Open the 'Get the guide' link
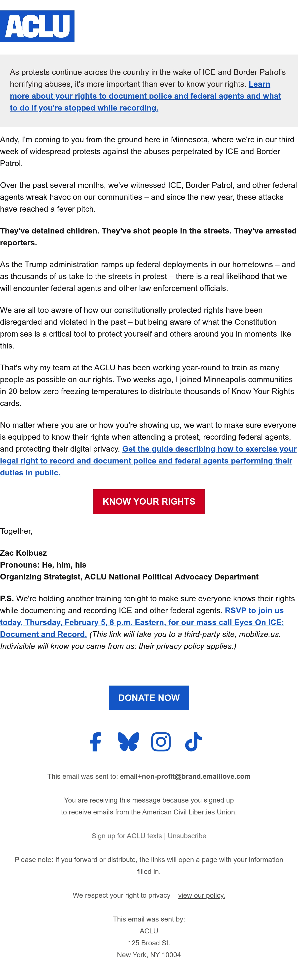The image size is (298, 980). [x=148, y=461]
